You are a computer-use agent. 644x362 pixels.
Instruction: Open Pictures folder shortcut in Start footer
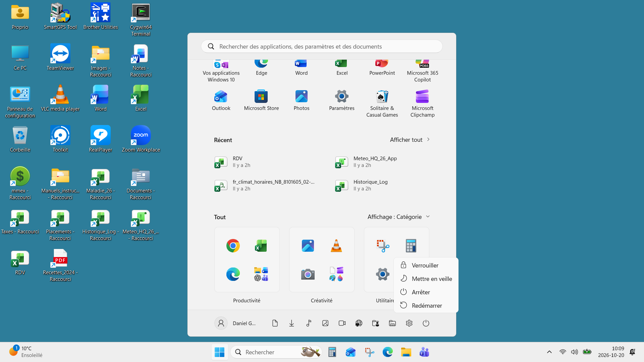pyautogui.click(x=325, y=323)
